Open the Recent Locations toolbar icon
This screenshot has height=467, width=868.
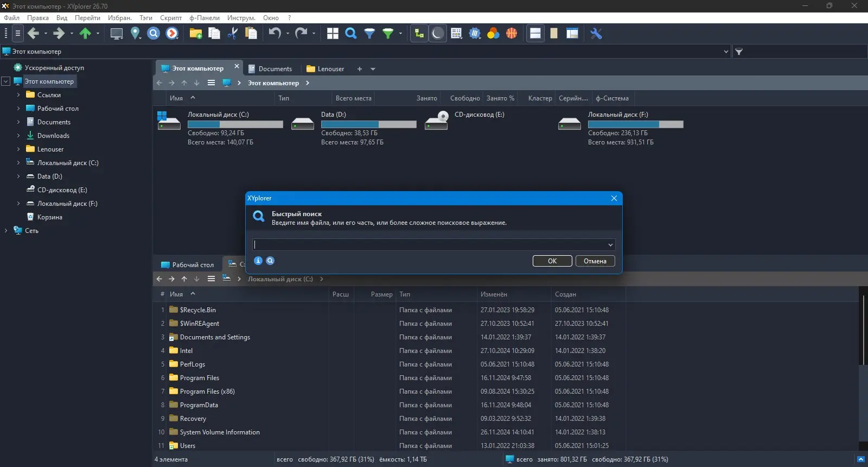tap(172, 34)
